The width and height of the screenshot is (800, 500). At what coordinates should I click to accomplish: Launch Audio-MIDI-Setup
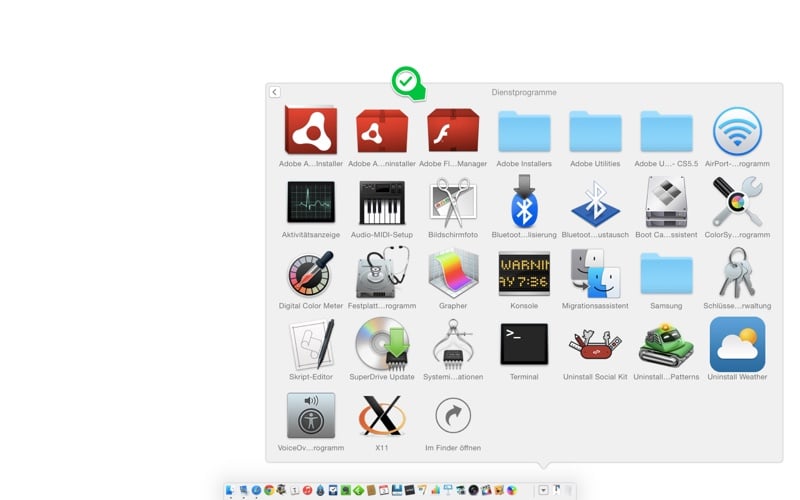[382, 203]
